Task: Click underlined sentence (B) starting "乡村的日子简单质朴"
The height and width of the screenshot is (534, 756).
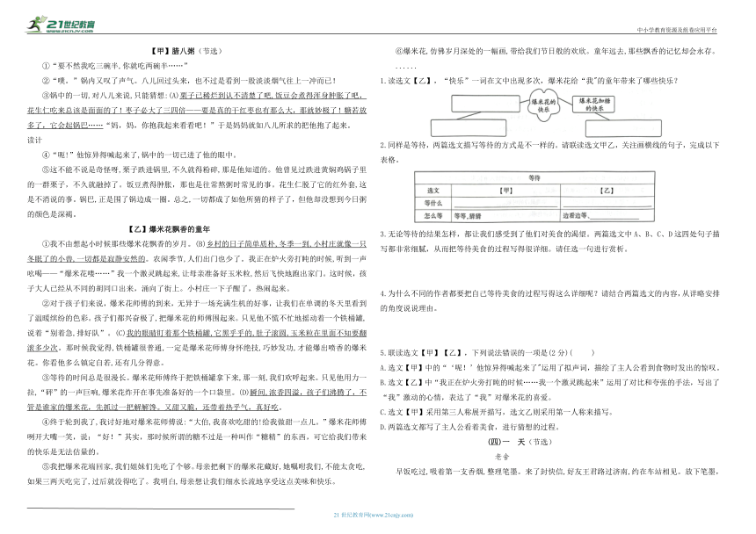Action: pyautogui.click(x=197, y=251)
